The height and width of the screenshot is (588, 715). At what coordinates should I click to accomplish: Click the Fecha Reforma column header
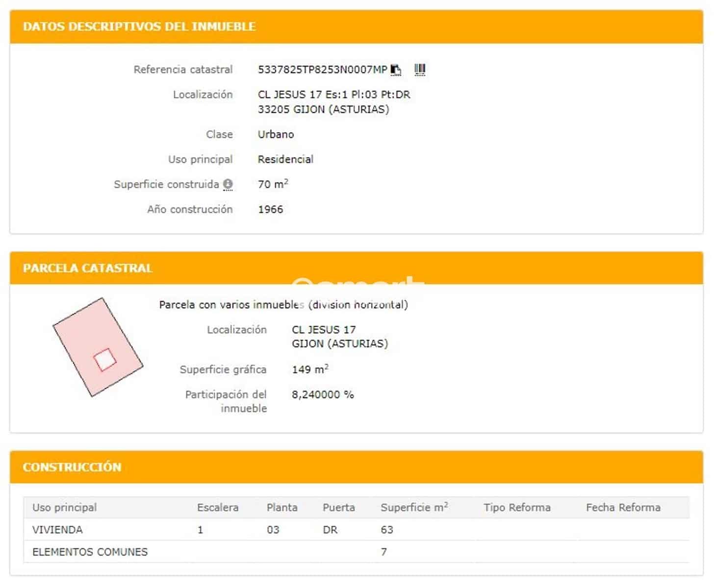[x=623, y=508]
